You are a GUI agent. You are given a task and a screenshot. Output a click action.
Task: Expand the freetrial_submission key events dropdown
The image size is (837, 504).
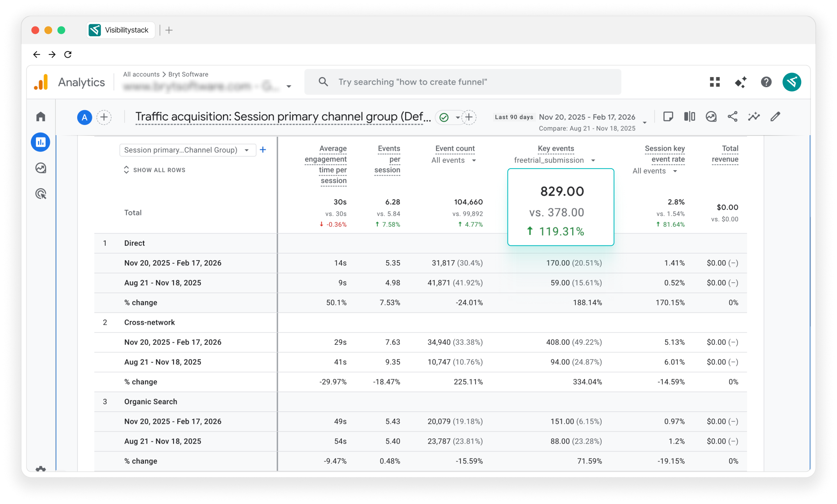[593, 160]
